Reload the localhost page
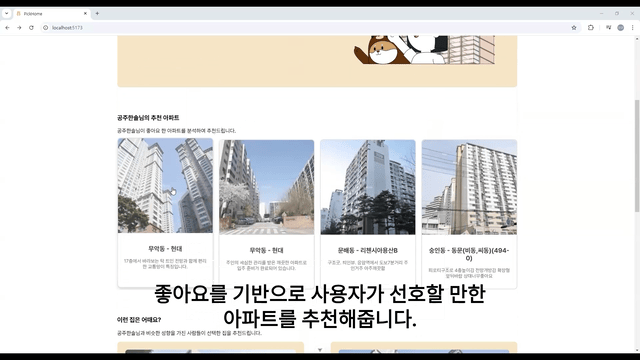The image size is (640, 360). click(31, 28)
